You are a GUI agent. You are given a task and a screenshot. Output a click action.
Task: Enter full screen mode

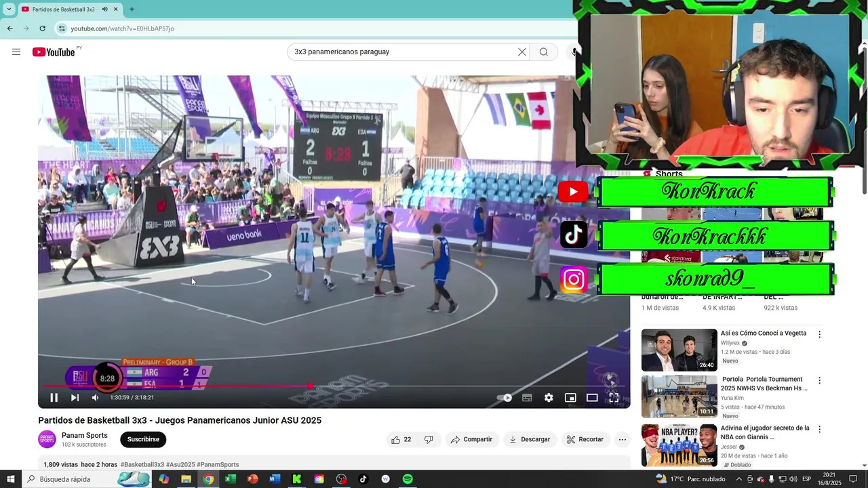[614, 398]
